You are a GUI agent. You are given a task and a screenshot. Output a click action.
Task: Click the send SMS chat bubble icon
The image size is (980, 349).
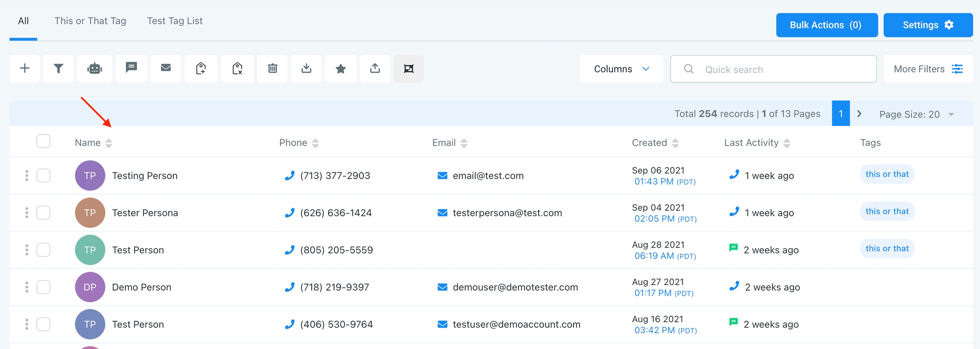point(131,68)
